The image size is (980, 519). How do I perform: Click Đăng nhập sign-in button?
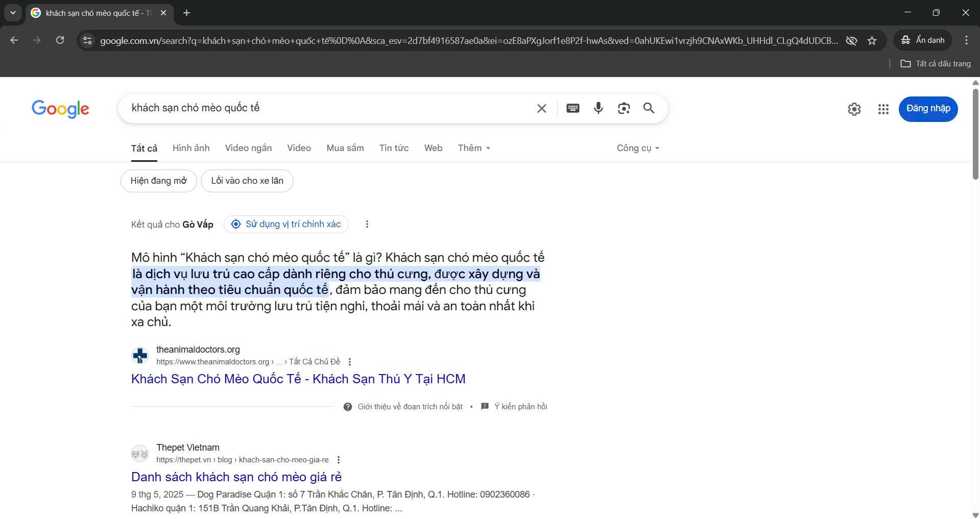(928, 109)
